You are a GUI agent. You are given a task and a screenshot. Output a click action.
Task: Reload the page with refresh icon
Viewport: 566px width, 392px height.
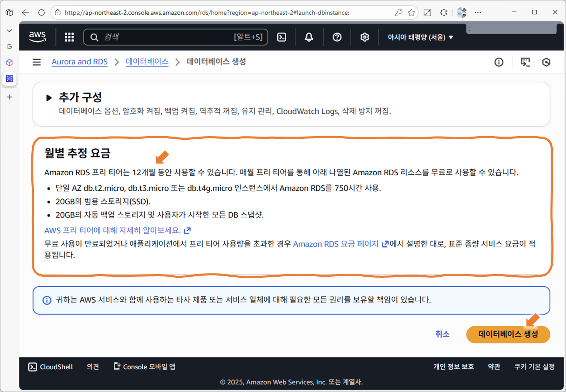(41, 13)
